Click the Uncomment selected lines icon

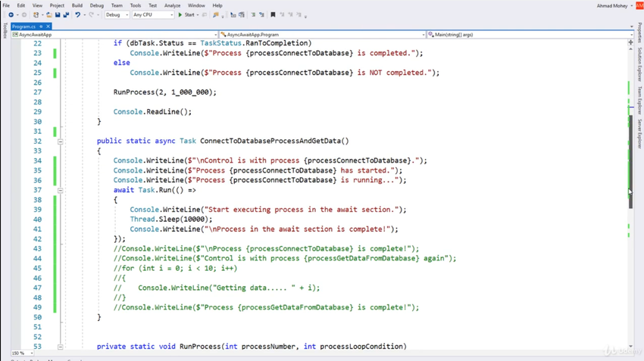pyautogui.click(x=242, y=15)
